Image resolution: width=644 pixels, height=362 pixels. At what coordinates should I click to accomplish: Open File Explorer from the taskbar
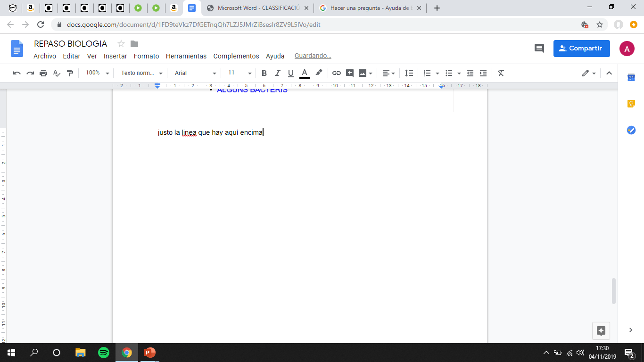pos(81,353)
